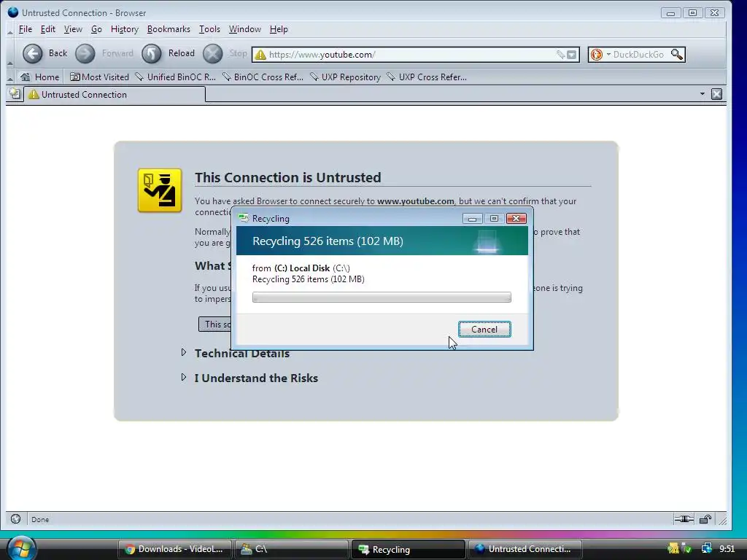Click the 9:51 taskbar clock
747x560 pixels.
click(x=727, y=548)
